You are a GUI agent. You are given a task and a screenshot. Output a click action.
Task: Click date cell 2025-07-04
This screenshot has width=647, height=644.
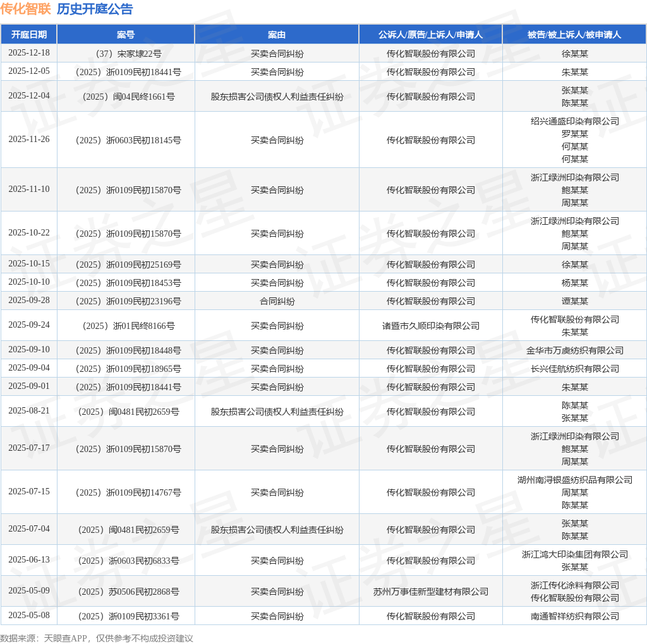[29, 529]
